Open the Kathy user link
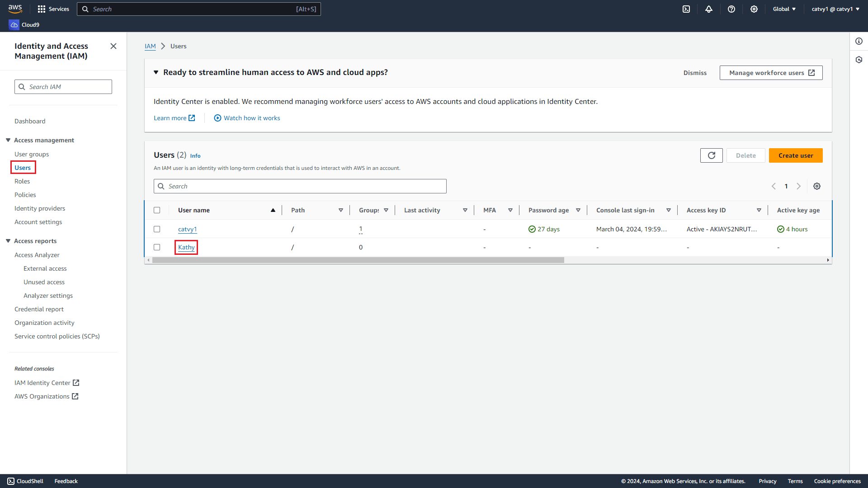 click(x=186, y=247)
